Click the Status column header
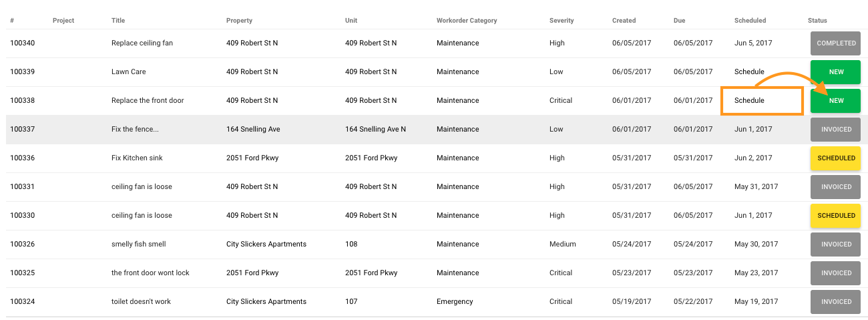 817,21
